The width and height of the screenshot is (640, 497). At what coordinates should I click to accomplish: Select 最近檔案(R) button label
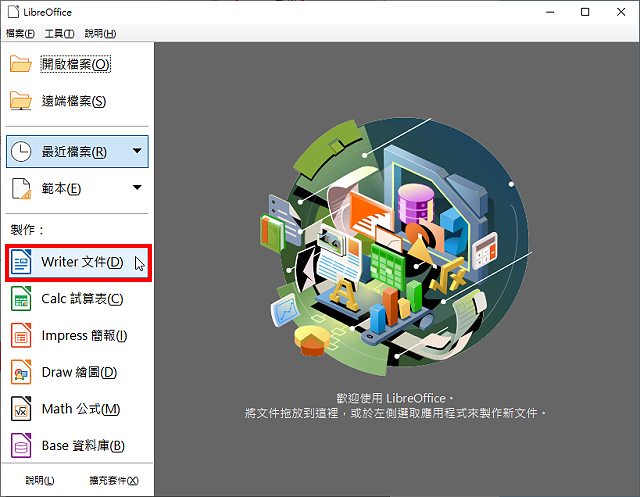74,152
